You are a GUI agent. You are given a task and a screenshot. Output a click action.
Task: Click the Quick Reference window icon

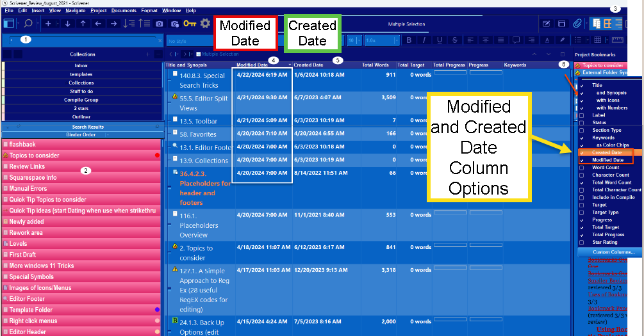[x=561, y=24]
